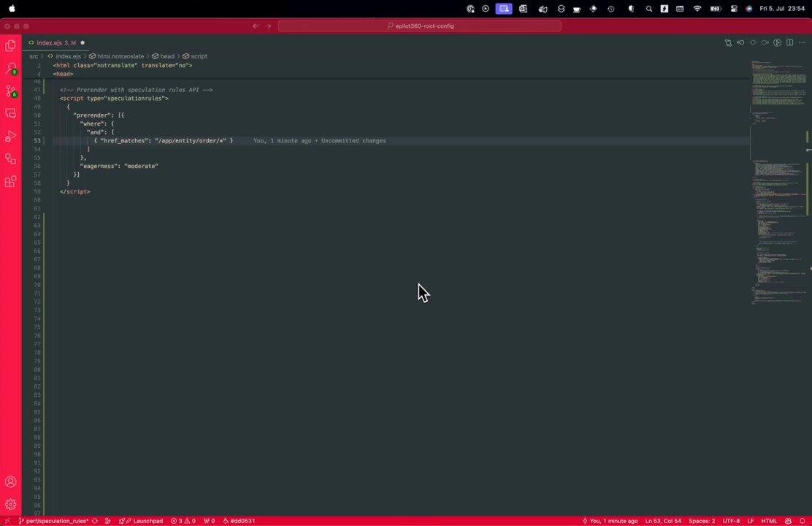This screenshot has width=812, height=526.
Task: Click the href_matches code line
Action: coord(163,140)
